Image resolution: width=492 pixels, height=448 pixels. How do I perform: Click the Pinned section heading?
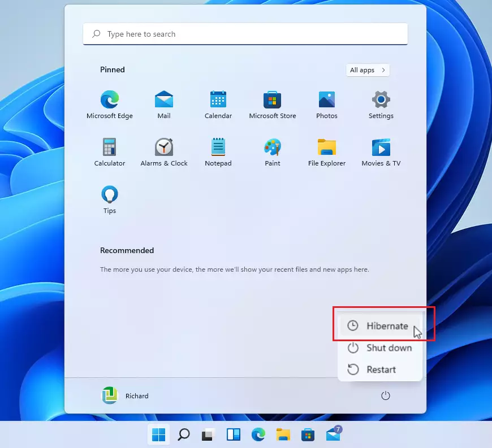(113, 69)
